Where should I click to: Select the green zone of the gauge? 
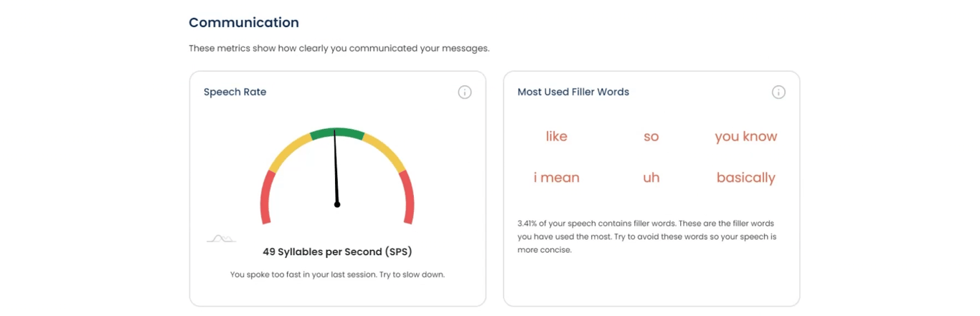337,133
